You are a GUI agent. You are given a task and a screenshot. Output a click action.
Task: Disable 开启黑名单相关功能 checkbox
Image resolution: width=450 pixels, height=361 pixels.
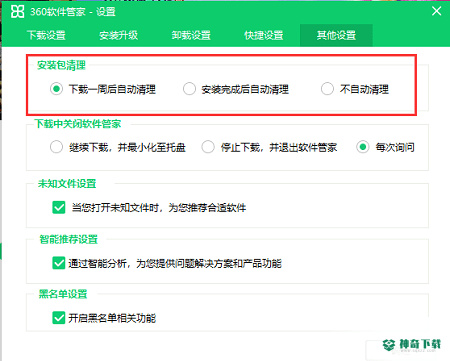(x=59, y=318)
